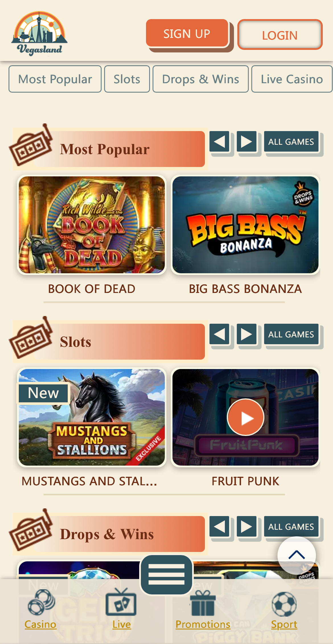This screenshot has height=644, width=333.
Task: Open the Vegasland logo home link
Action: click(x=40, y=33)
